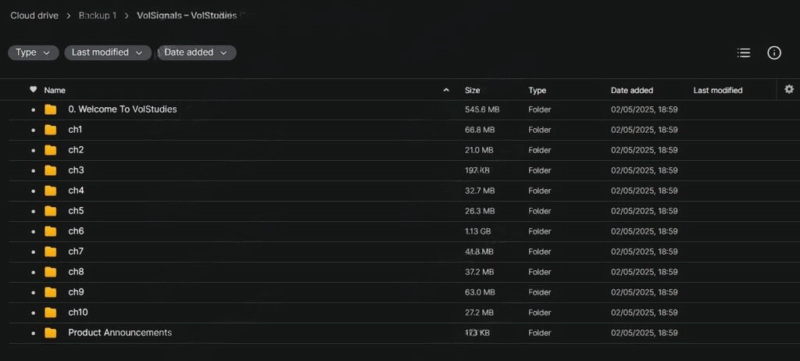This screenshot has height=361, width=800.
Task: Click the ch1 folder icon
Action: 51,130
